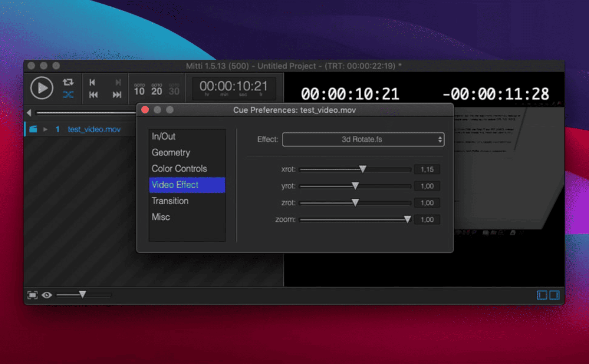Click the left arrow beside the playhead scrubber
Viewport: 589px width, 364px height.
[x=29, y=113]
